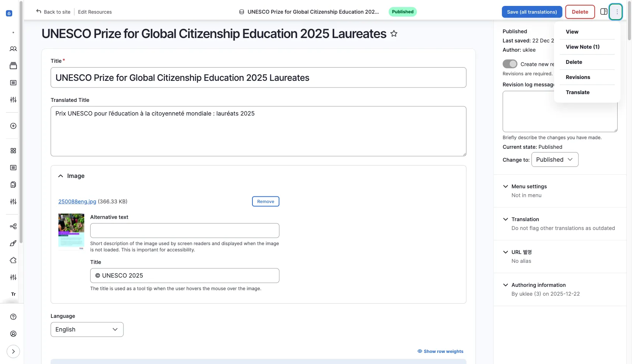This screenshot has height=364, width=632.
Task: Toggle the Create new revision switch
Action: coord(510,64)
